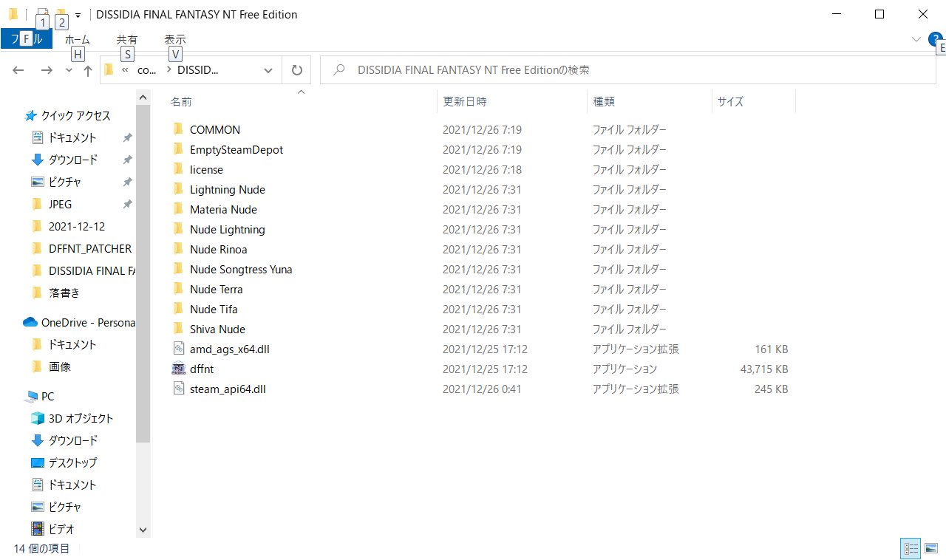This screenshot has width=946, height=560.
Task: Open the JPEG folder in sidebar
Action: click(x=60, y=204)
